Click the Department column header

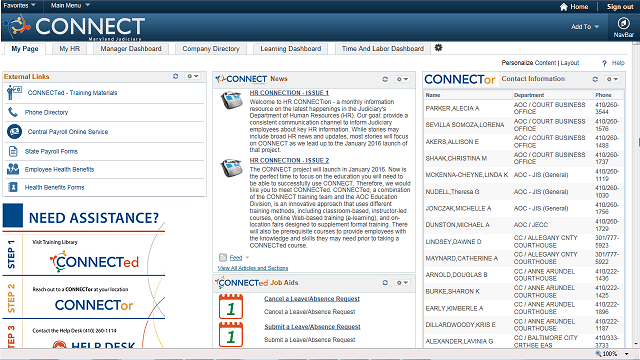(529, 95)
